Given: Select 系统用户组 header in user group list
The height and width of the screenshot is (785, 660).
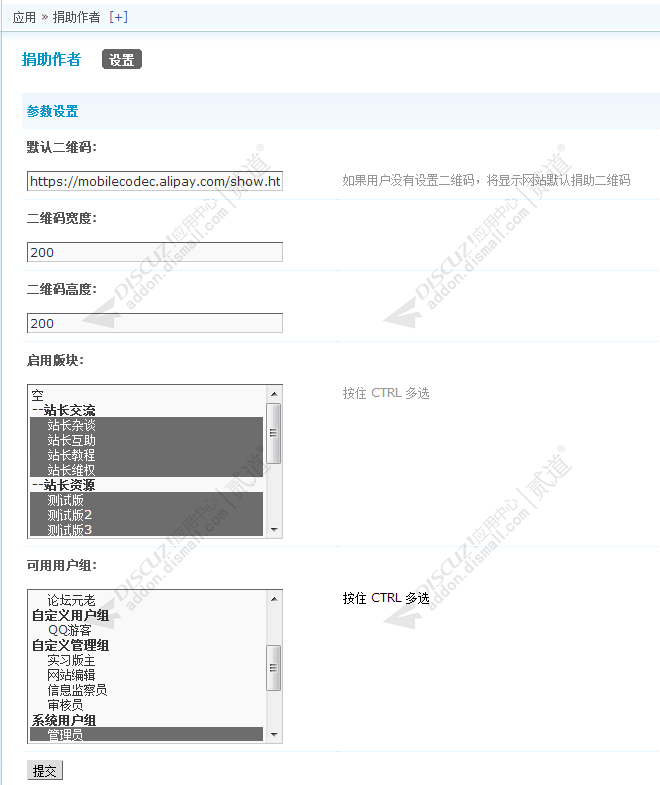Looking at the screenshot, I should [146, 720].
